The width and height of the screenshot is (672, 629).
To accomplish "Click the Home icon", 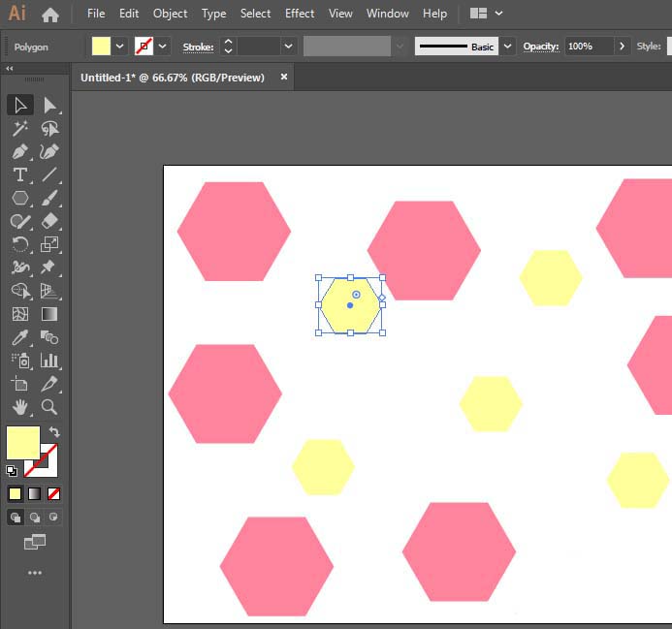I will click(50, 15).
